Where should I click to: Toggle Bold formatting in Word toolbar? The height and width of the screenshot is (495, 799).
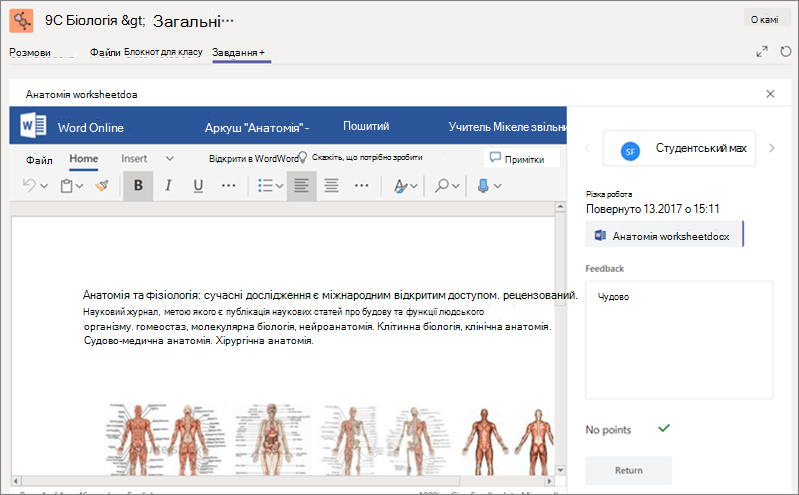138,186
